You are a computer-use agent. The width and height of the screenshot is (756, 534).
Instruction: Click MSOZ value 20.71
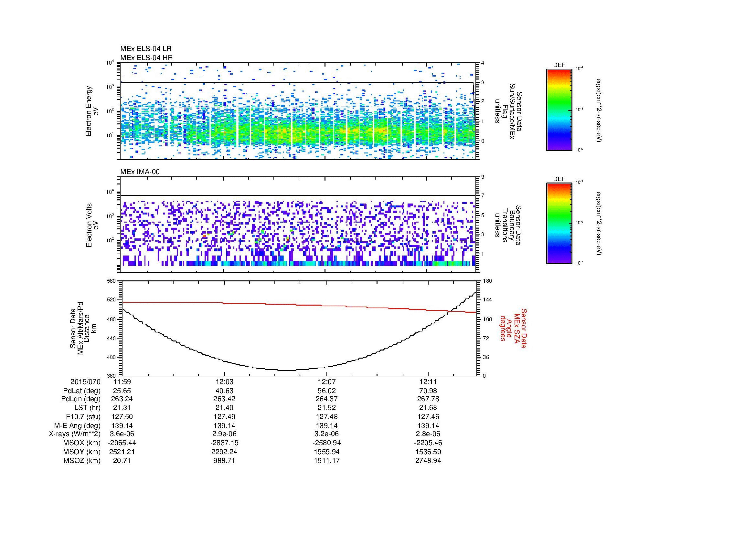tap(122, 461)
